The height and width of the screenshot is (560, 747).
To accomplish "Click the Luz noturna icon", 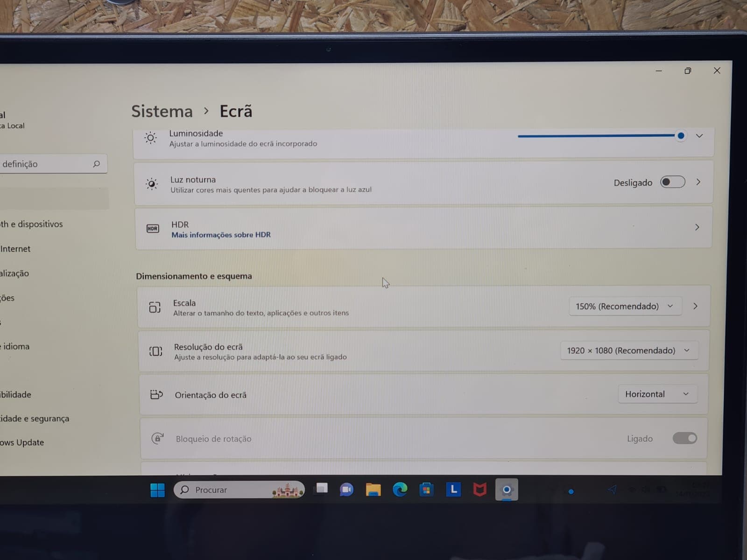I will point(151,184).
